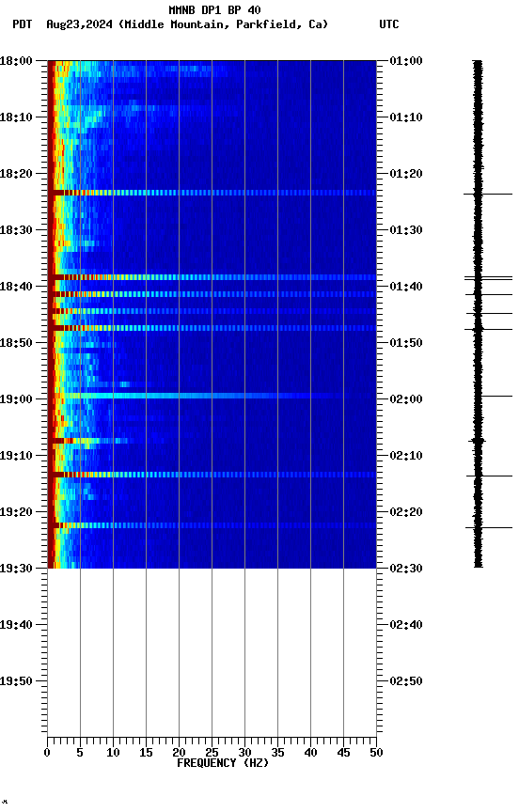Click the 01:00 UTC time label

click(x=406, y=61)
